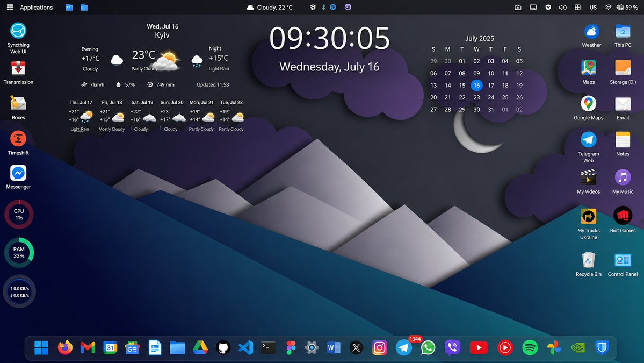Image resolution: width=644 pixels, height=363 pixels.
Task: Click the 09:30:05 clock widget
Action: [x=329, y=38]
